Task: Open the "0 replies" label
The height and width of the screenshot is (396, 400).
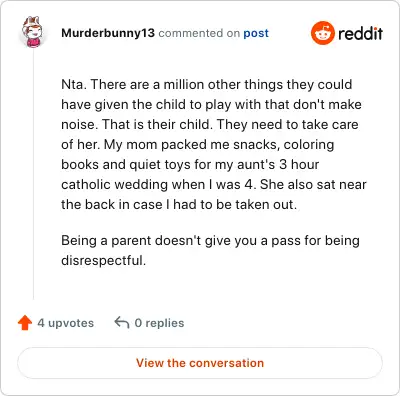Action: [159, 323]
